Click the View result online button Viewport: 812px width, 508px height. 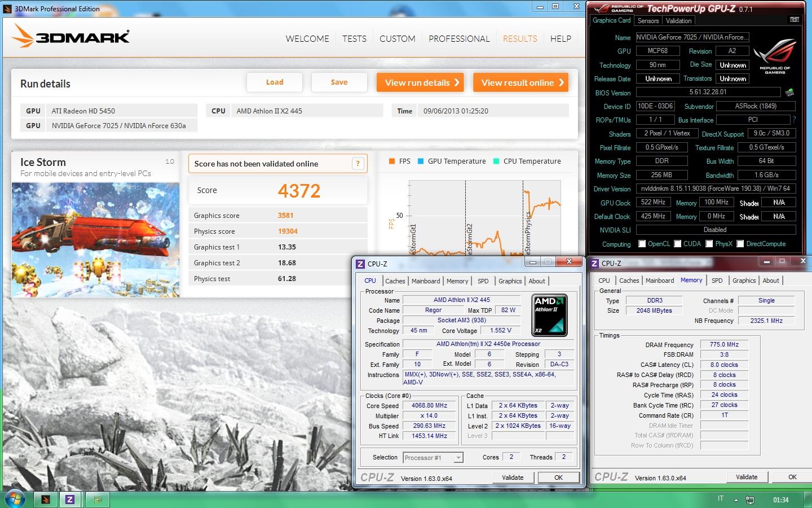tap(520, 82)
